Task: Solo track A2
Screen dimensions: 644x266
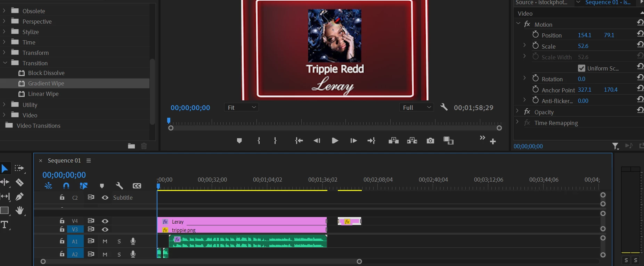Action: 119,255
